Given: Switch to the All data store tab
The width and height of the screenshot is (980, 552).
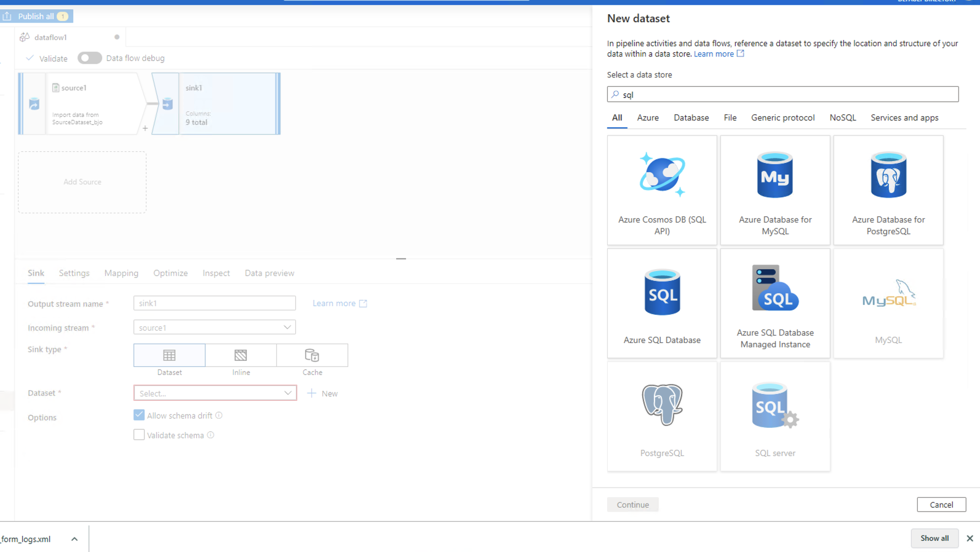Looking at the screenshot, I should 617,118.
